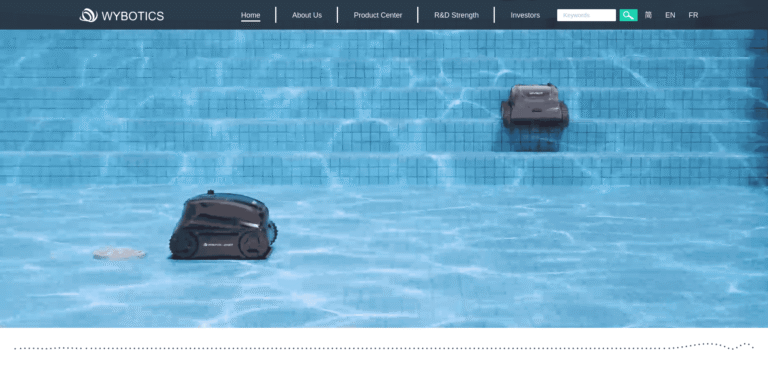Click the green search magnifier button

628,15
